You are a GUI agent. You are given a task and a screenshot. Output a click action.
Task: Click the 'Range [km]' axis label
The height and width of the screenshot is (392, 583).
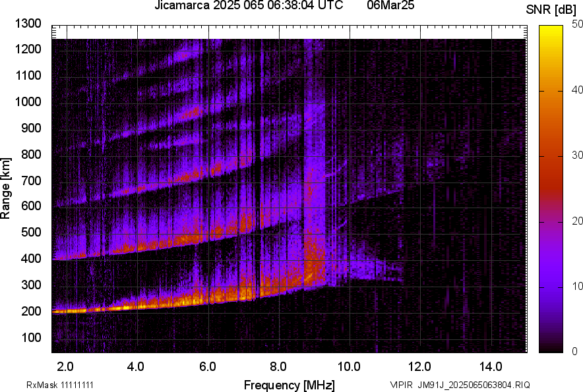[x=5, y=188]
